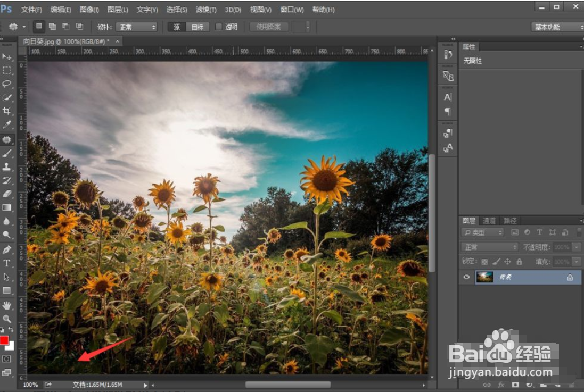Change the screen mode

(7, 372)
